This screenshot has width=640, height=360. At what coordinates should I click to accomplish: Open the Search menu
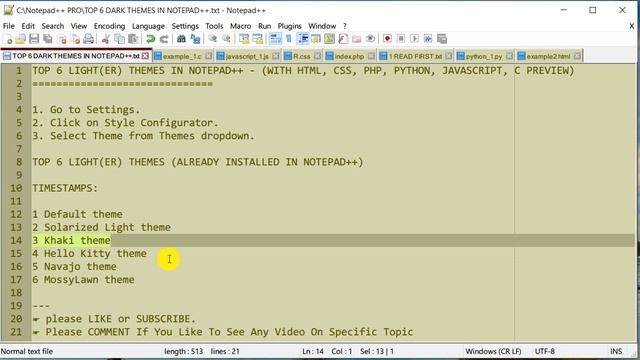(53, 26)
